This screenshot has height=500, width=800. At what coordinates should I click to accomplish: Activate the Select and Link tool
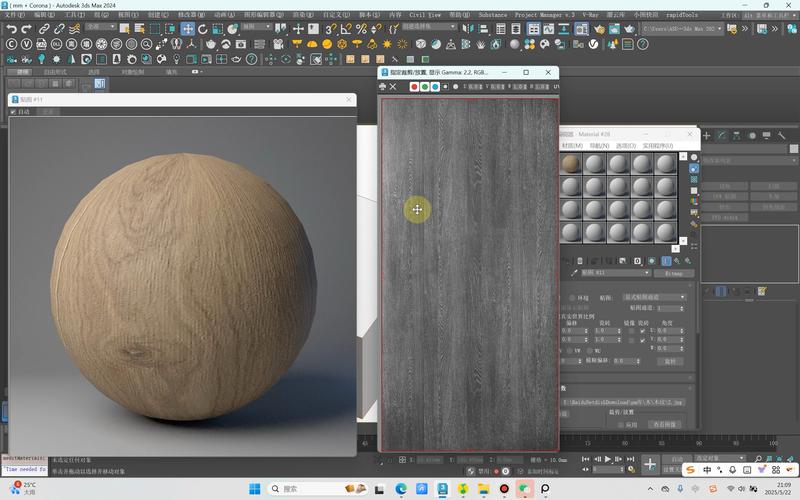[44, 29]
